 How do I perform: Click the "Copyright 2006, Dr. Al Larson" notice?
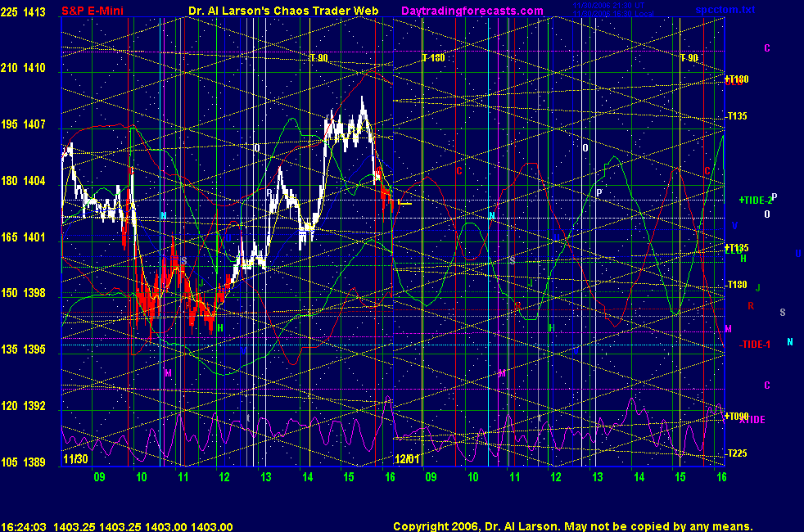coord(477,526)
